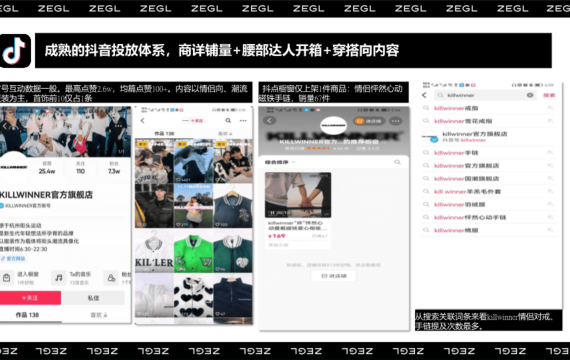Go back from the shop window screen
Screen dimensions: 570x360
(x=269, y=121)
